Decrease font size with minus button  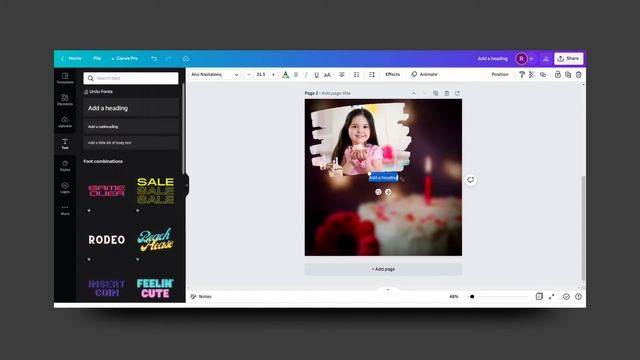249,75
